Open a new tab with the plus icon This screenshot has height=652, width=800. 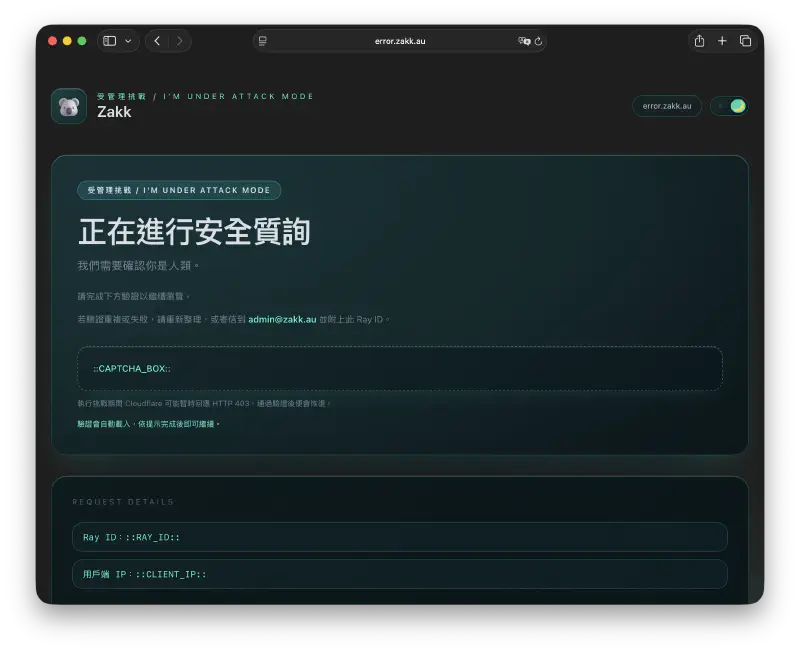pyautogui.click(x=722, y=41)
